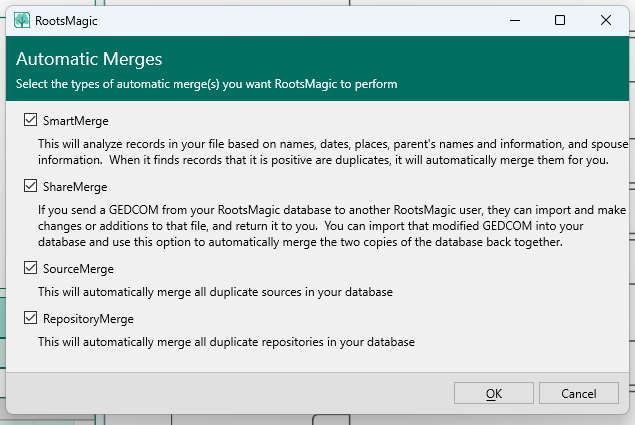Click the SmartMerge description paragraph

(x=330, y=152)
